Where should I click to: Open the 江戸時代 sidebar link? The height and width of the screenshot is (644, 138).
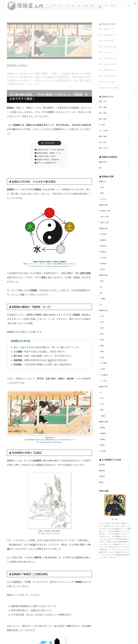pos(103,258)
